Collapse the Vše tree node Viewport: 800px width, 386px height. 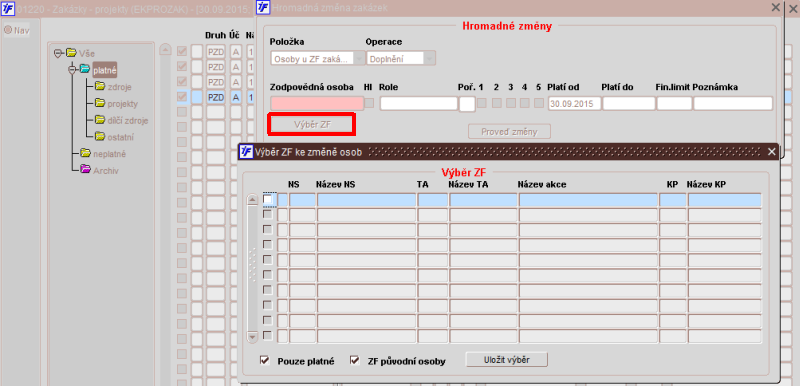[58, 53]
